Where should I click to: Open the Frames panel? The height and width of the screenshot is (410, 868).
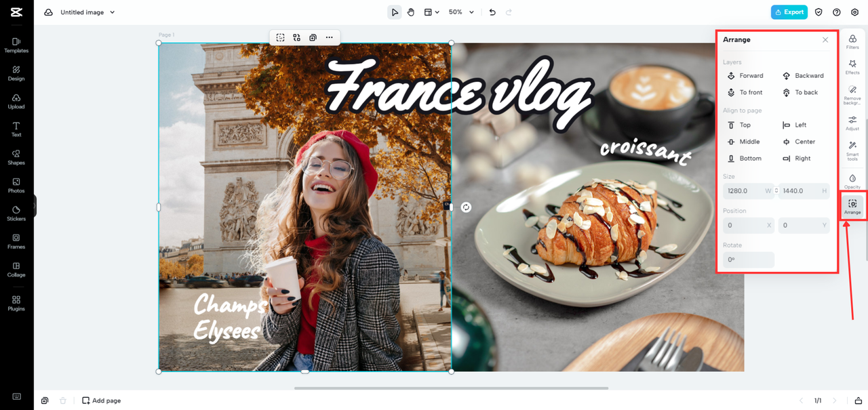[16, 242]
